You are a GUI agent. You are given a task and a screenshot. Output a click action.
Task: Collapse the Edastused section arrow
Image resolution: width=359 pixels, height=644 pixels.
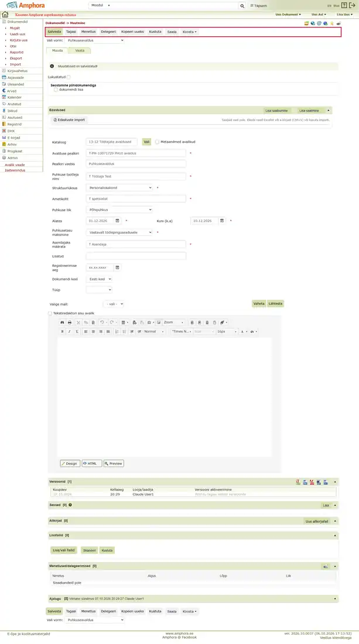[329, 111]
